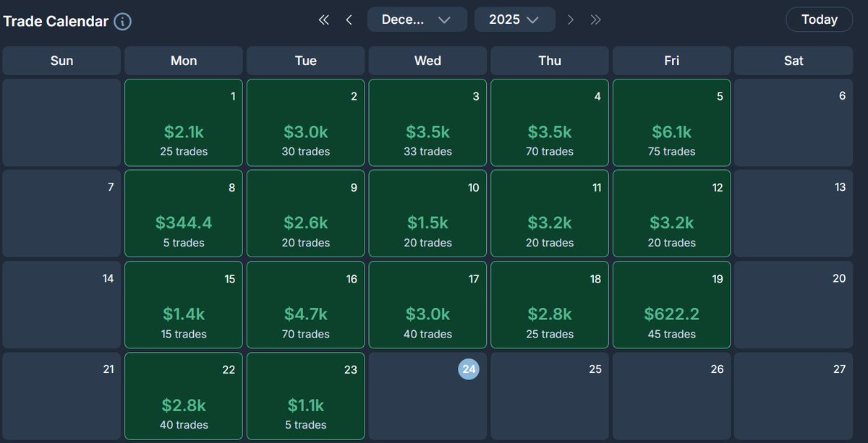Select December 10 cell showing $1.5k
868x443 pixels.
[427, 214]
